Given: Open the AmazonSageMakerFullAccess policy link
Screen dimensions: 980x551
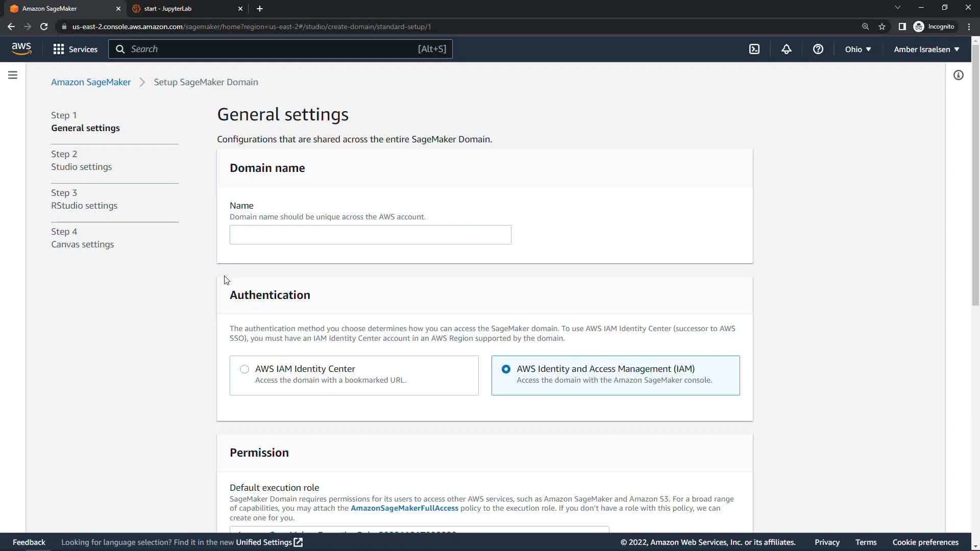Looking at the screenshot, I should 404,508.
